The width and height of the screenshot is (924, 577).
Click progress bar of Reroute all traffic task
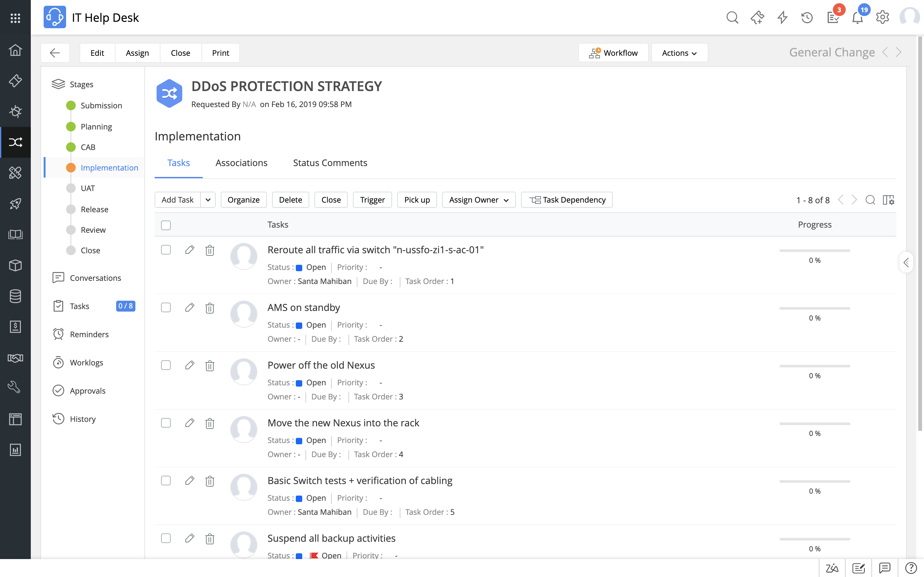(814, 251)
